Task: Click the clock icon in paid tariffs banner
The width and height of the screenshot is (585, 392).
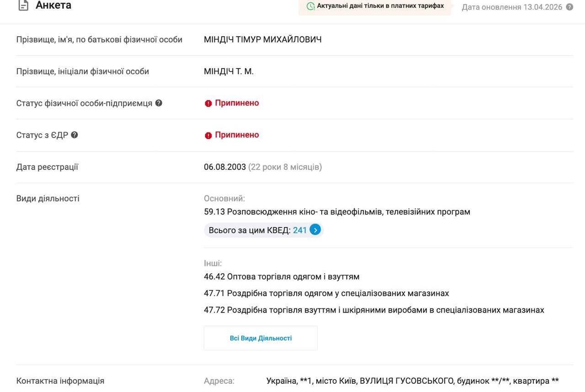Action: (311, 6)
